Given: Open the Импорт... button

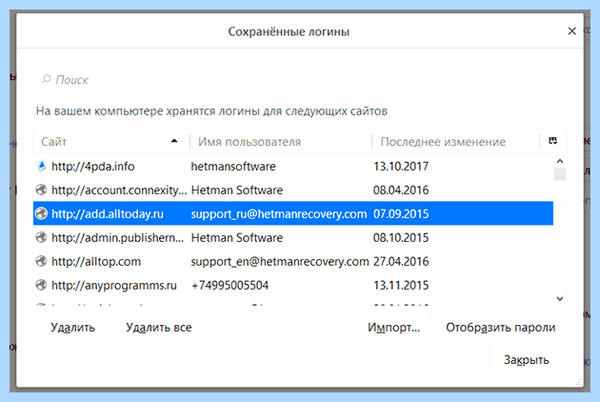Looking at the screenshot, I should pos(394,327).
